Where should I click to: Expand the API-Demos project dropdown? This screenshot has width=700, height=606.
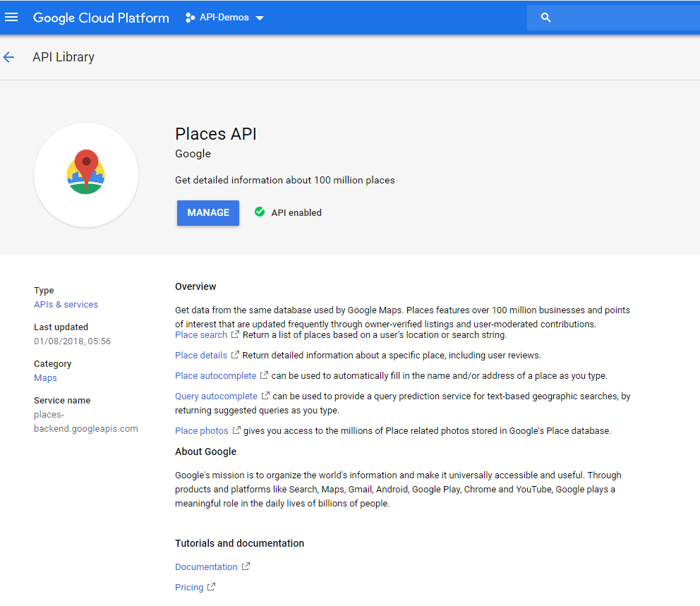(260, 18)
